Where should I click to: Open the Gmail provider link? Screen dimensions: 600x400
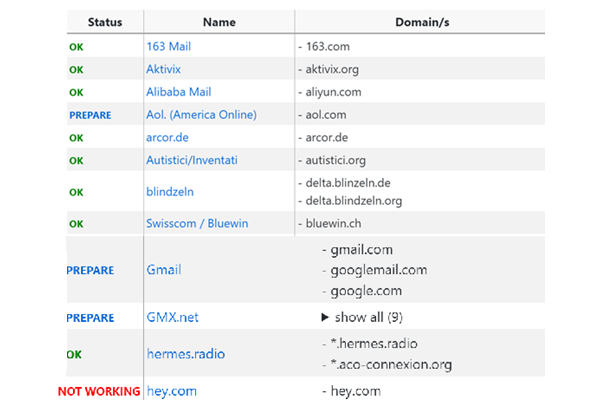coord(163,270)
